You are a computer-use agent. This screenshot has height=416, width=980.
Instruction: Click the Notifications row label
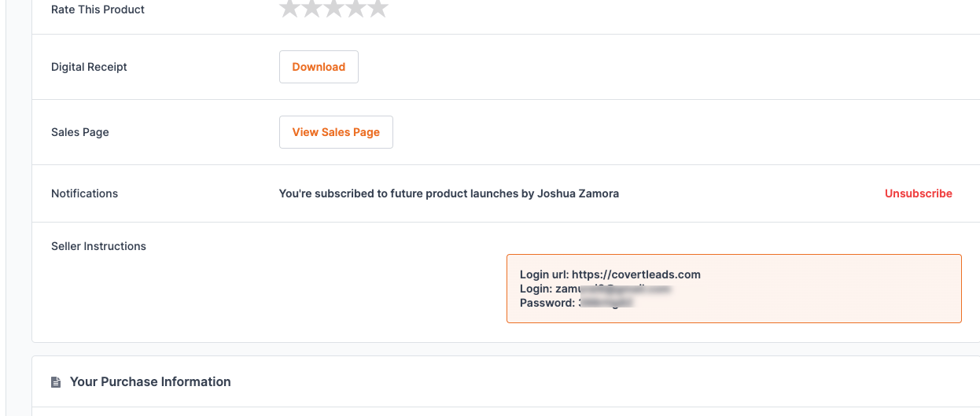[84, 193]
